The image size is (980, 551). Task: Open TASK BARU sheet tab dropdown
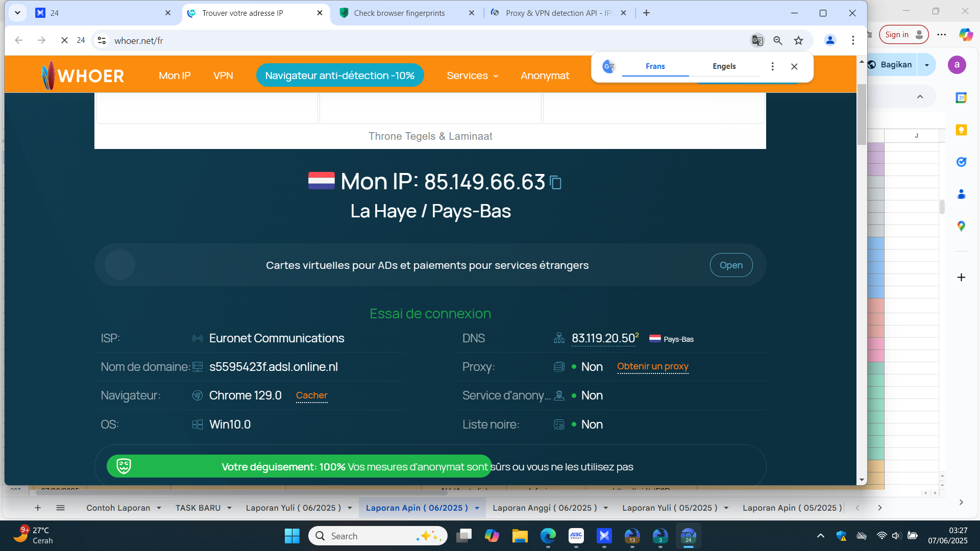click(229, 508)
